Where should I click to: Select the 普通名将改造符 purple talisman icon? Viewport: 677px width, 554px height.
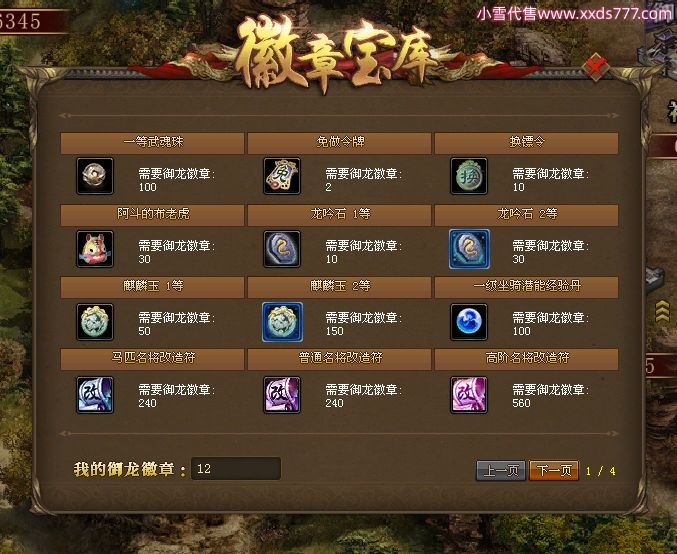tap(282, 395)
